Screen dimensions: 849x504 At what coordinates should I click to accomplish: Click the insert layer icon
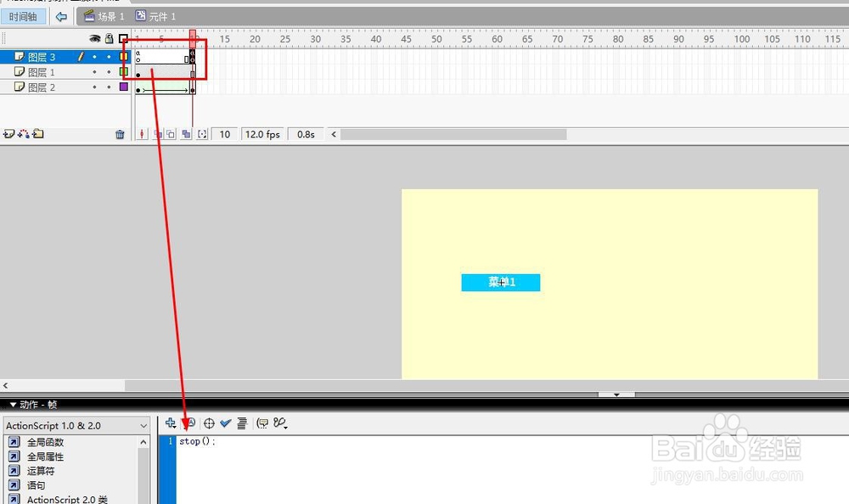(8, 134)
